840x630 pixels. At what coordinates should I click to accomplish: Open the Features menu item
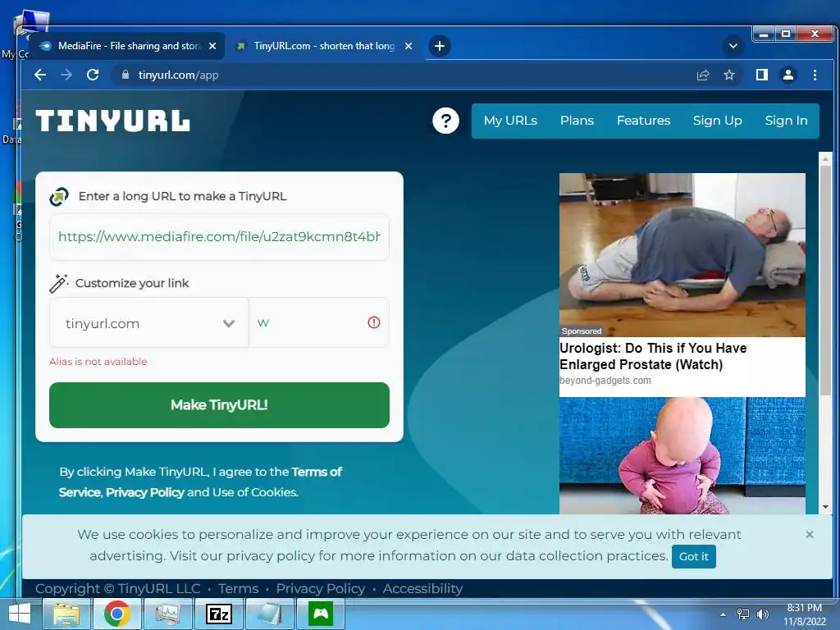coord(643,121)
